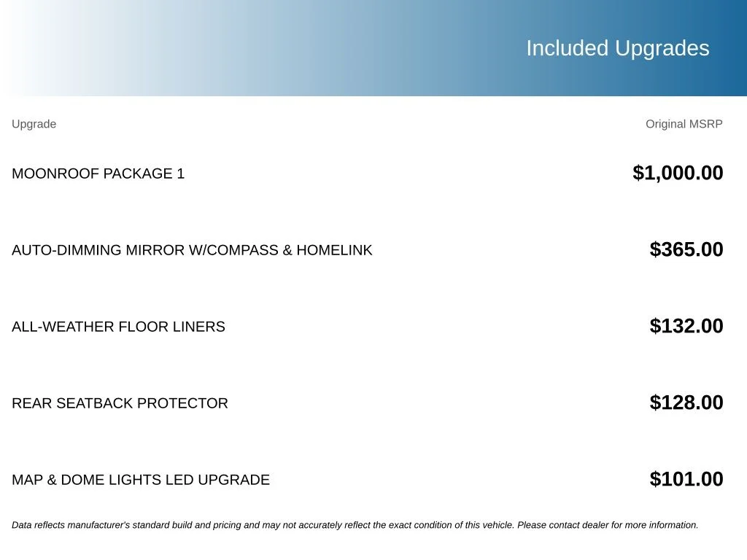Select REAR SEATBACK PROTECTOR row

tap(373, 402)
